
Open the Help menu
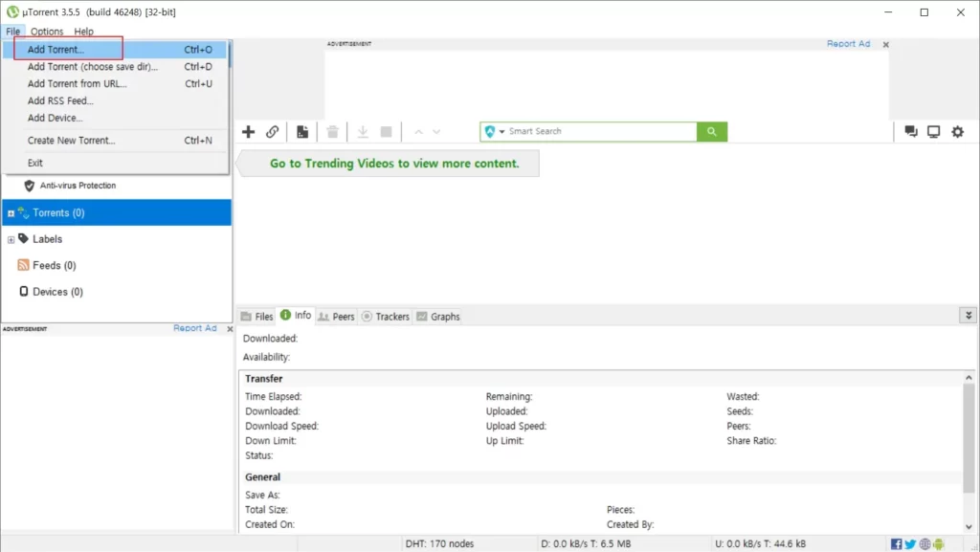point(84,32)
